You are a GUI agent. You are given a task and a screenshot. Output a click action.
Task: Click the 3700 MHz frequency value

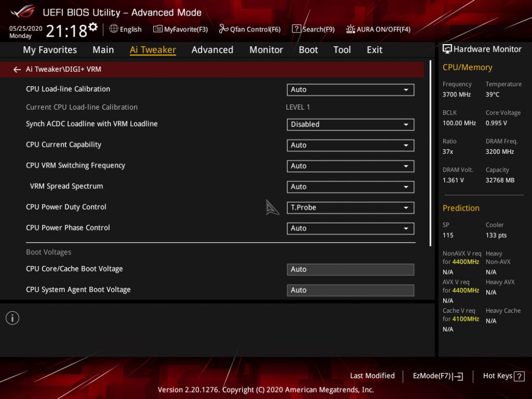[x=456, y=95]
